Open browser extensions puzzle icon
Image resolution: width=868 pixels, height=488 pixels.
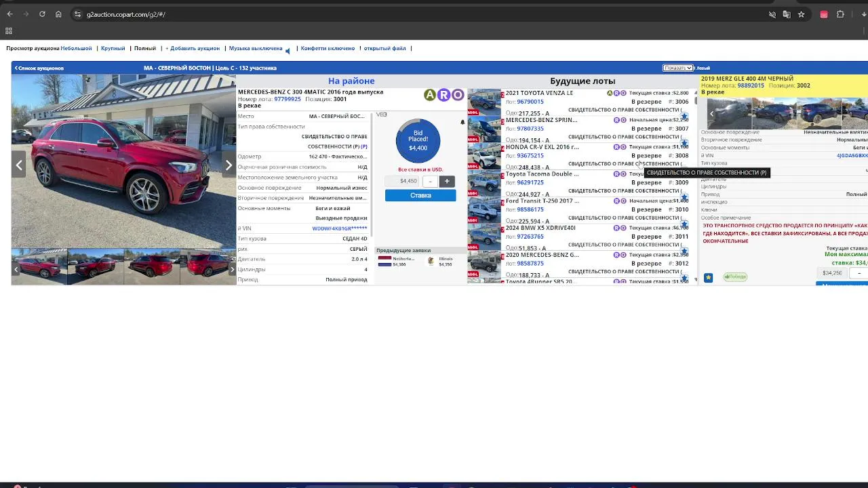click(x=840, y=14)
